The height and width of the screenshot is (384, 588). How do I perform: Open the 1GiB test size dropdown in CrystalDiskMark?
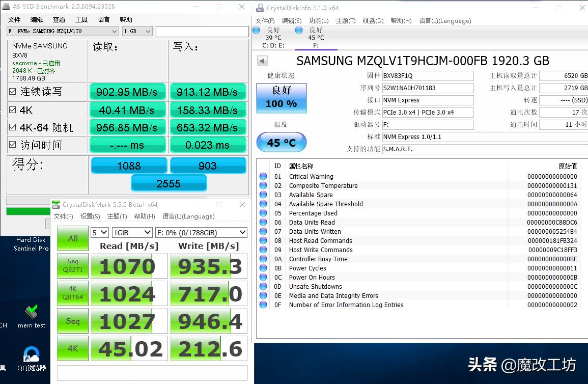(132, 232)
